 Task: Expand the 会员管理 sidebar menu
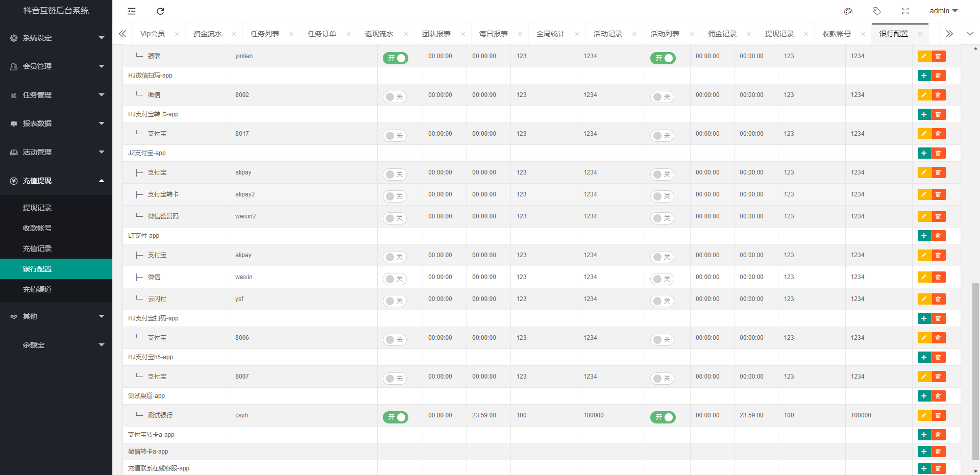click(56, 66)
